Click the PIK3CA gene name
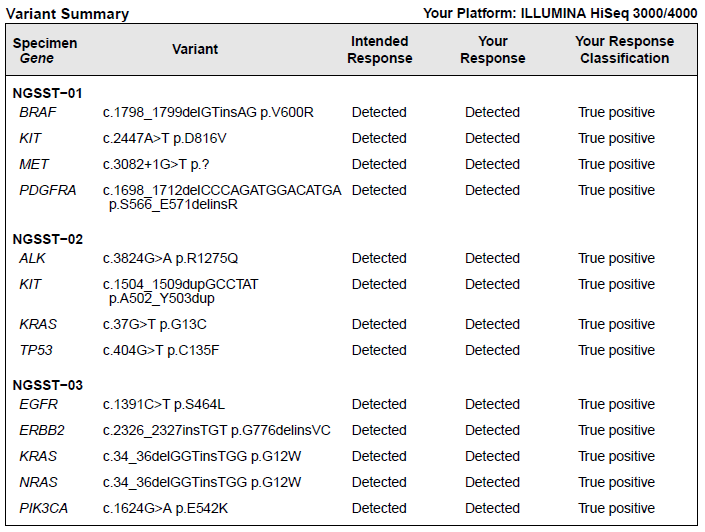The width and height of the screenshot is (705, 532). [x=44, y=508]
